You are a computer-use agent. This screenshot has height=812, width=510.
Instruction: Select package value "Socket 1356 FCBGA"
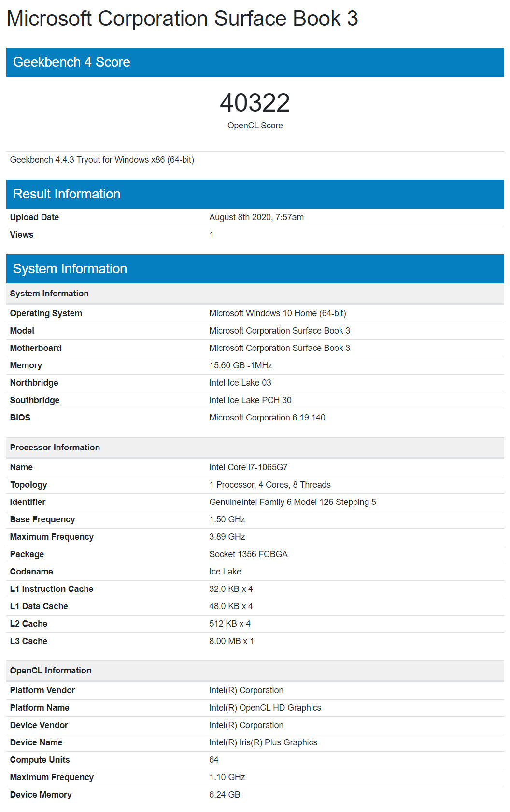pos(248,554)
